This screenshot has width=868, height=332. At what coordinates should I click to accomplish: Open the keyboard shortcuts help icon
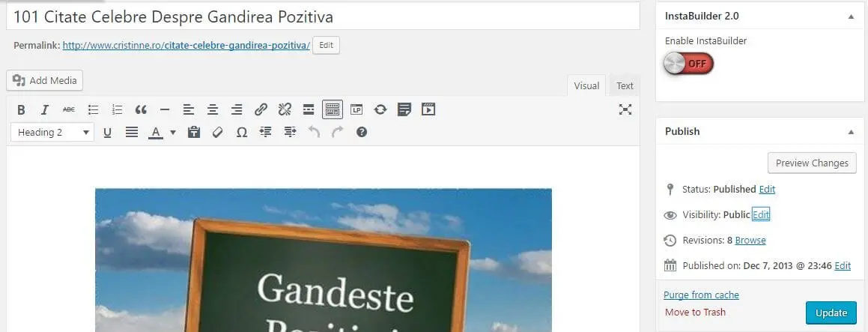(362, 132)
